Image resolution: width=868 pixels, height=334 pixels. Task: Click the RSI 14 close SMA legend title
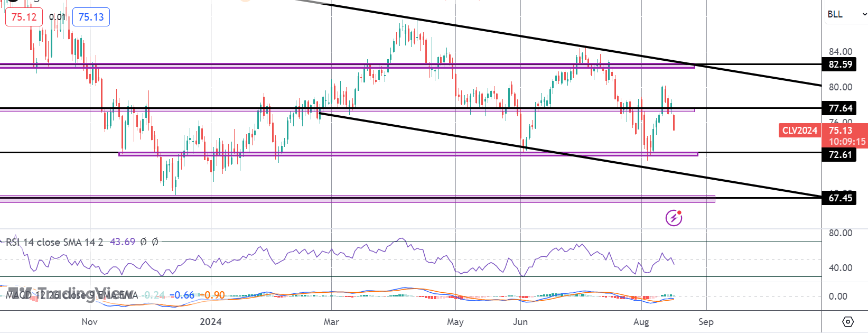pyautogui.click(x=54, y=242)
